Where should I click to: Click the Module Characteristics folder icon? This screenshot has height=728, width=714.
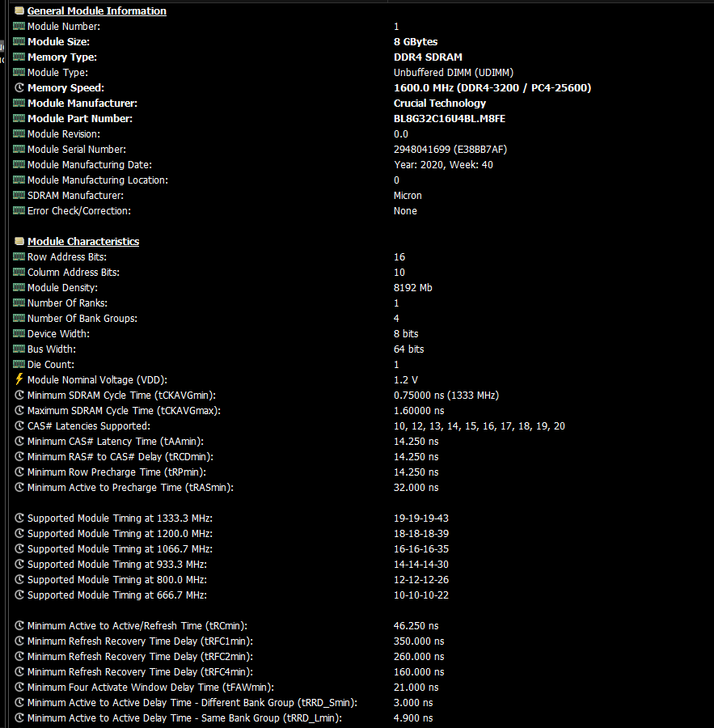point(19,241)
